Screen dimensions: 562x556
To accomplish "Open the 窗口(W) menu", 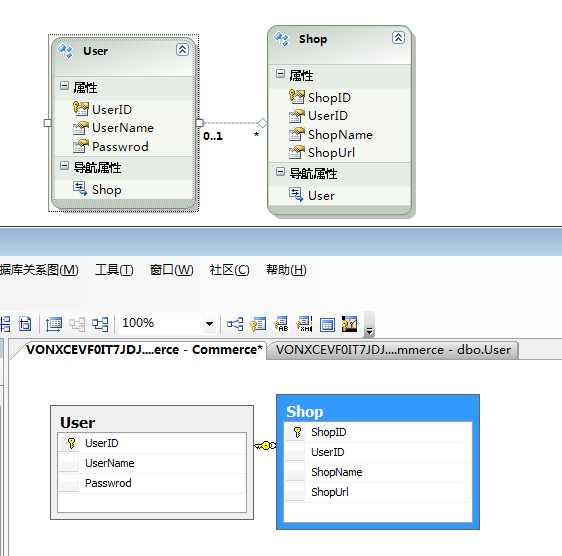I will click(x=172, y=270).
